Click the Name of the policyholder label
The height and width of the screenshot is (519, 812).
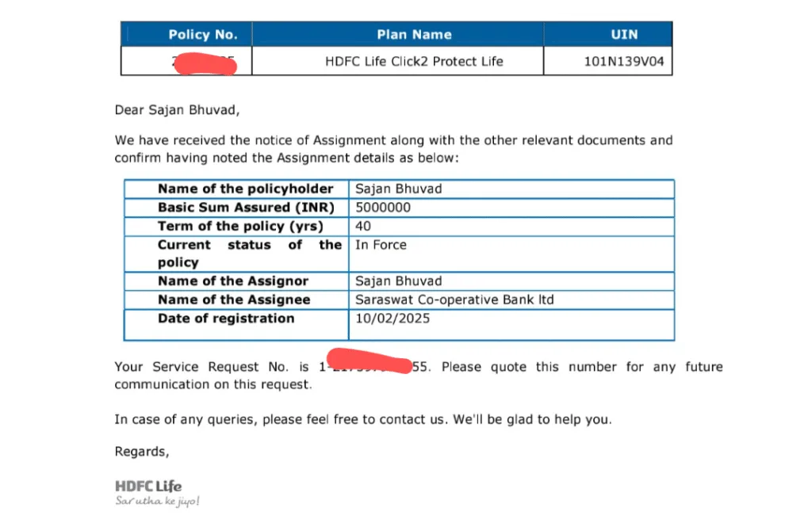246,189
